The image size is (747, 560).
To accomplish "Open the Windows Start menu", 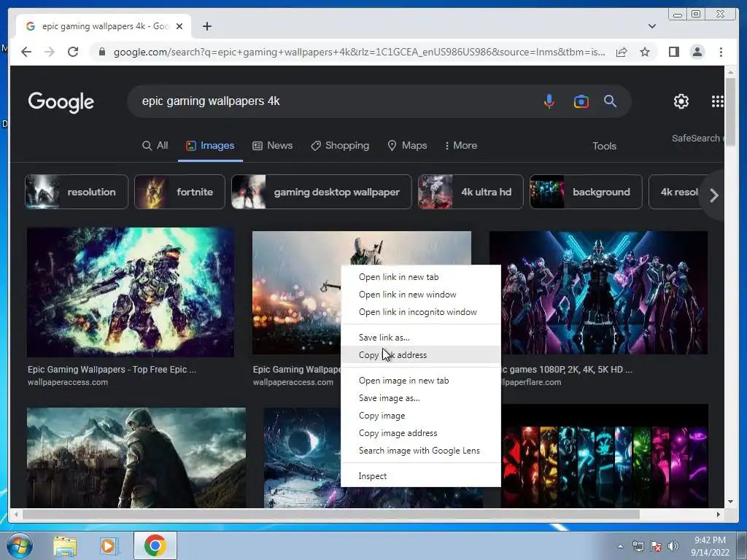I will (x=19, y=545).
